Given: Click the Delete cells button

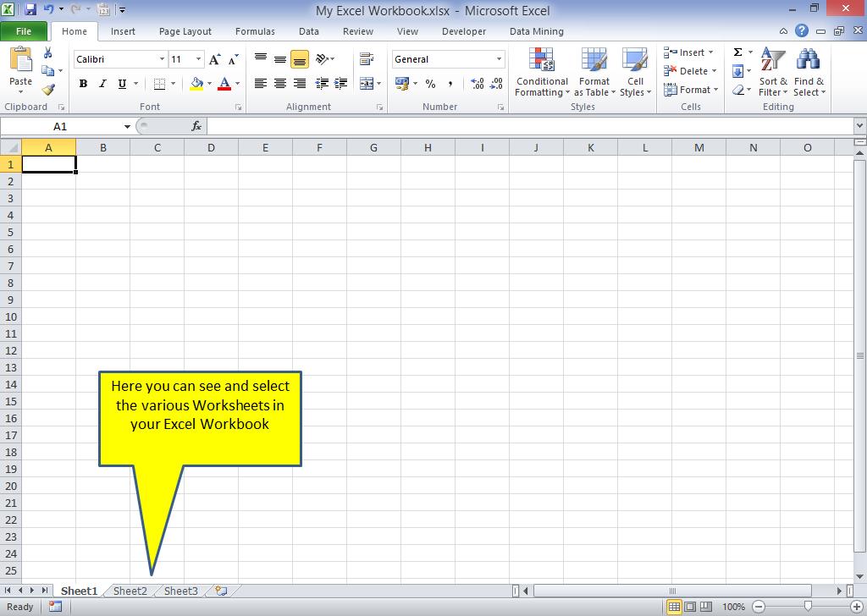Looking at the screenshot, I should (691, 71).
